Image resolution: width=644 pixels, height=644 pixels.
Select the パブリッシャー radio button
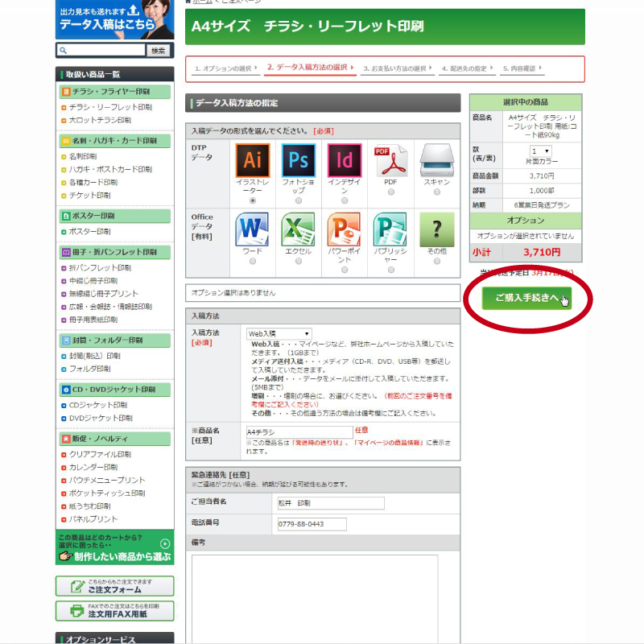pyautogui.click(x=391, y=270)
